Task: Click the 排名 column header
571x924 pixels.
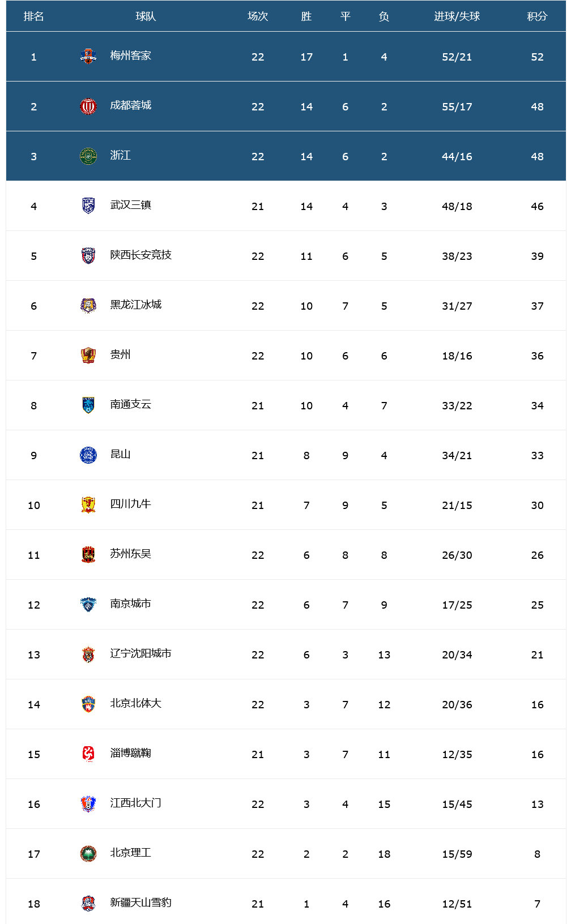Action: click(x=34, y=16)
